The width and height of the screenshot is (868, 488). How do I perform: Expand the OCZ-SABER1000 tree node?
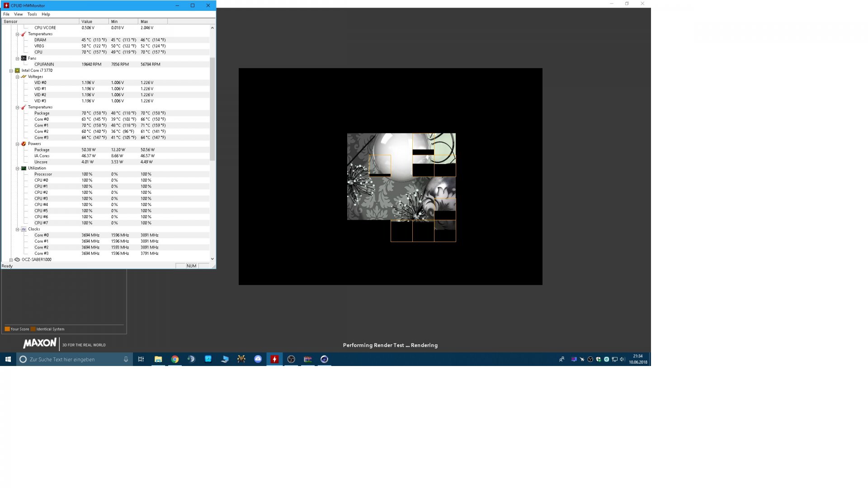point(11,259)
